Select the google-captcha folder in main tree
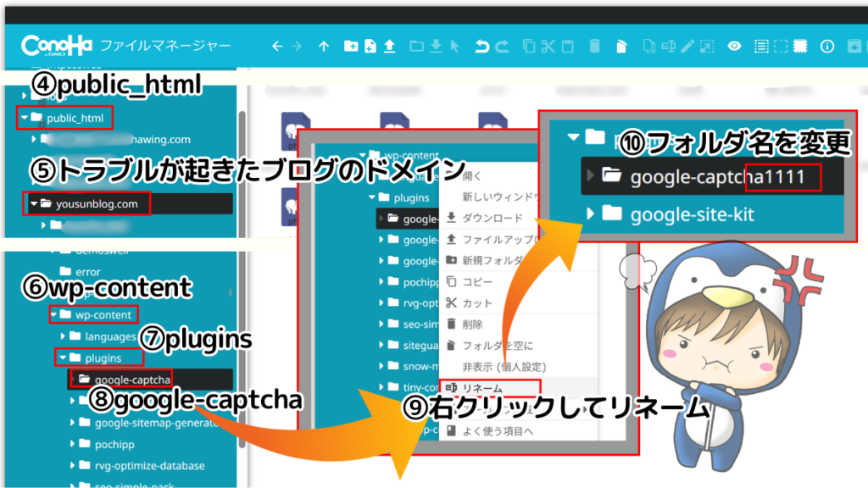Screen dimensions: 868x488 pyautogui.click(x=132, y=380)
